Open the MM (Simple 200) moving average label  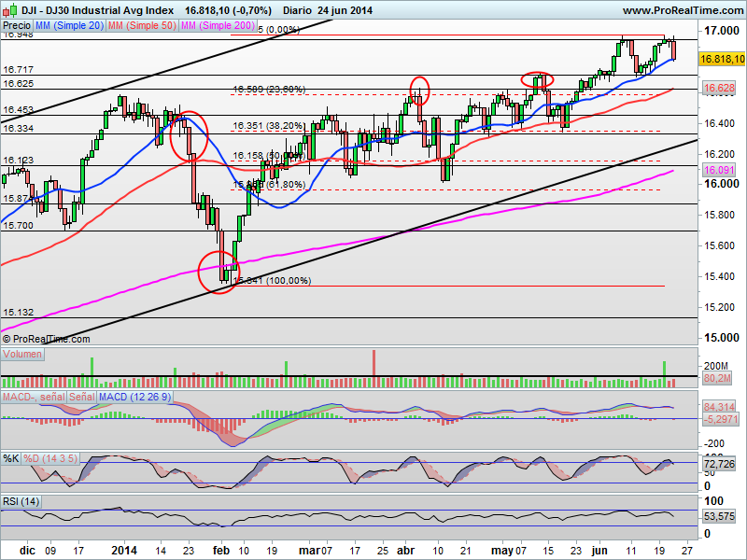coord(218,26)
